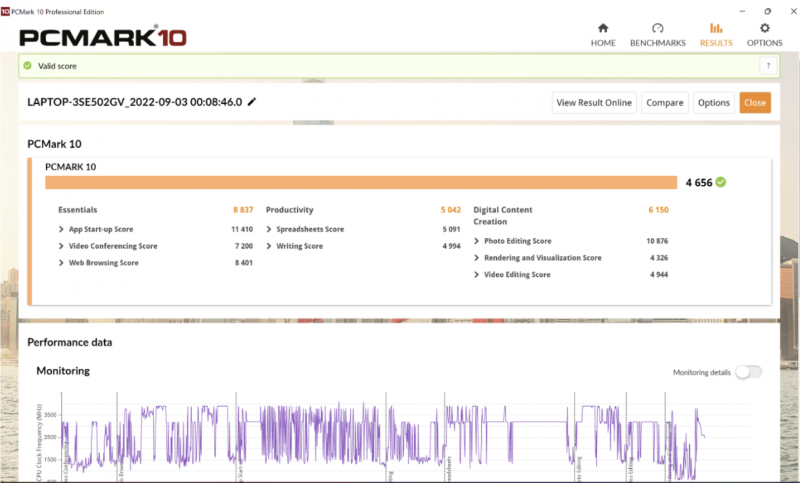Go to the Benchmarks tab
Image resolution: width=800 pixels, height=483 pixels.
[658, 35]
